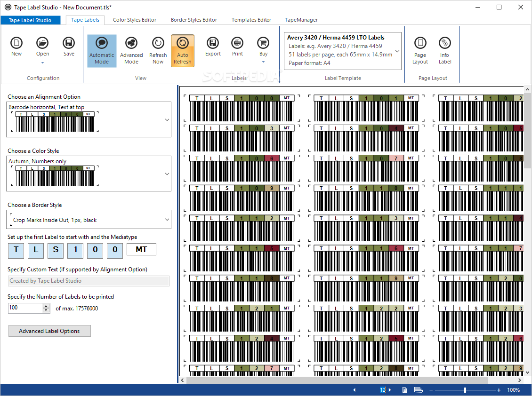The image size is (532, 396).
Task: Expand the Open dropdown arrow
Action: tap(42, 63)
